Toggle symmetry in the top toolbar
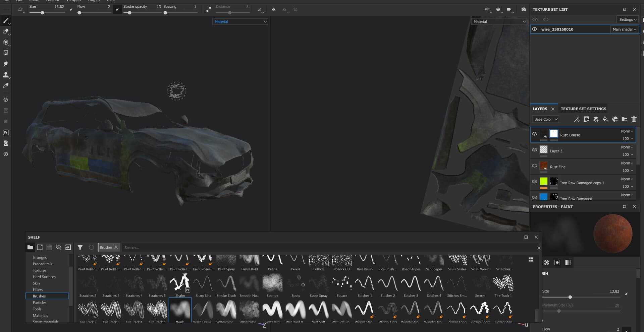Image resolution: width=644 pixels, height=332 pixels. point(273,9)
